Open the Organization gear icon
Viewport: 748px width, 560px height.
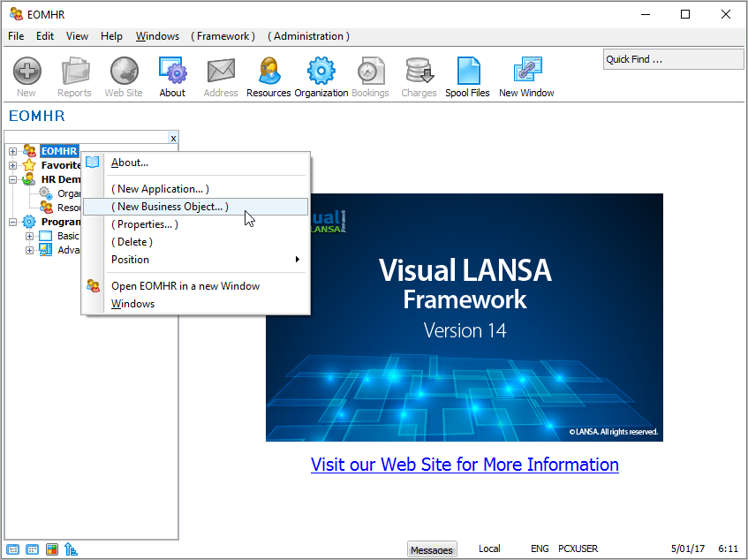click(x=321, y=71)
